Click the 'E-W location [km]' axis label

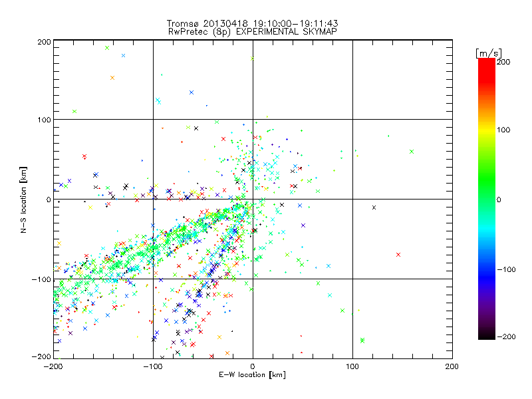[x=252, y=374]
